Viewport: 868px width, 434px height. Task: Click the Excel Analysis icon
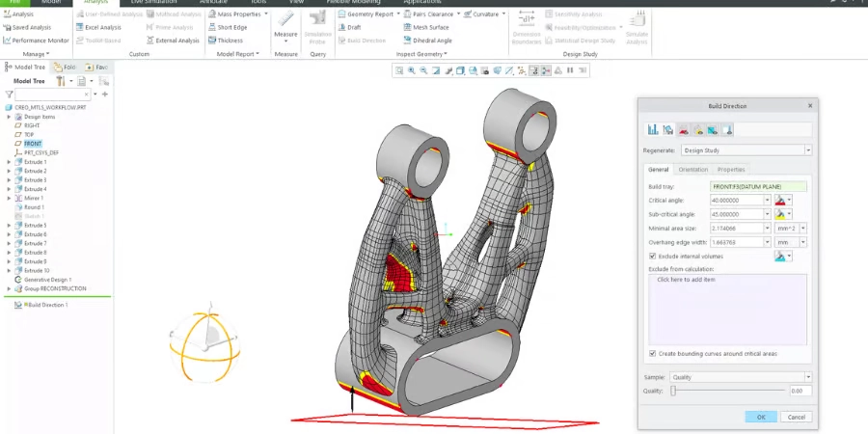click(x=80, y=27)
